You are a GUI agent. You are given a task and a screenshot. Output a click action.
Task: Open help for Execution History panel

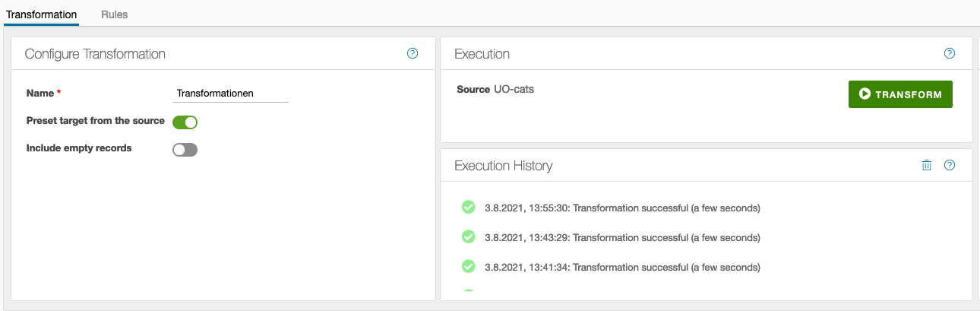pos(949,165)
